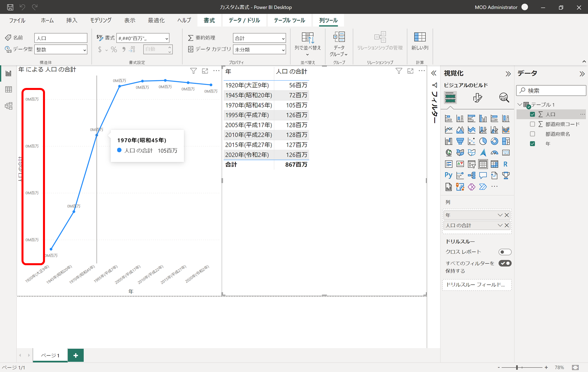Click the 新しい列 button
588x372 pixels.
coord(420,41)
